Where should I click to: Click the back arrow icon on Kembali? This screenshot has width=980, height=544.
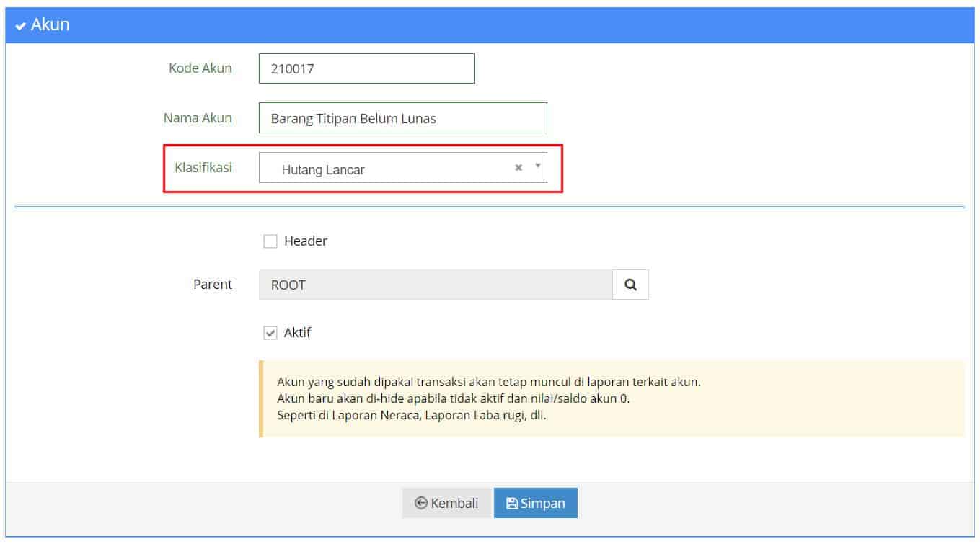[421, 504]
